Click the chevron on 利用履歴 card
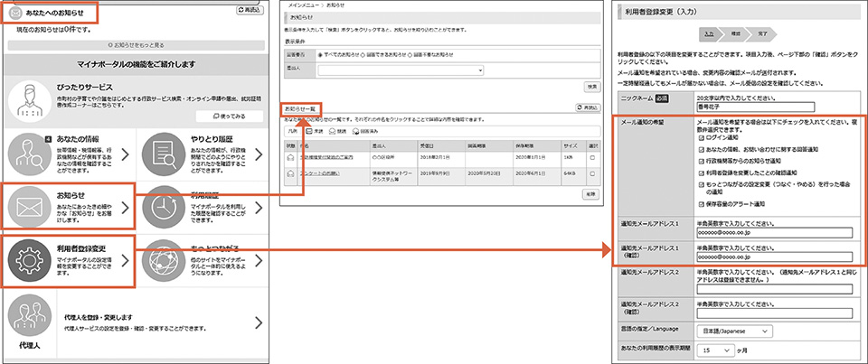Screen dimensions: 868x364 tap(258, 207)
